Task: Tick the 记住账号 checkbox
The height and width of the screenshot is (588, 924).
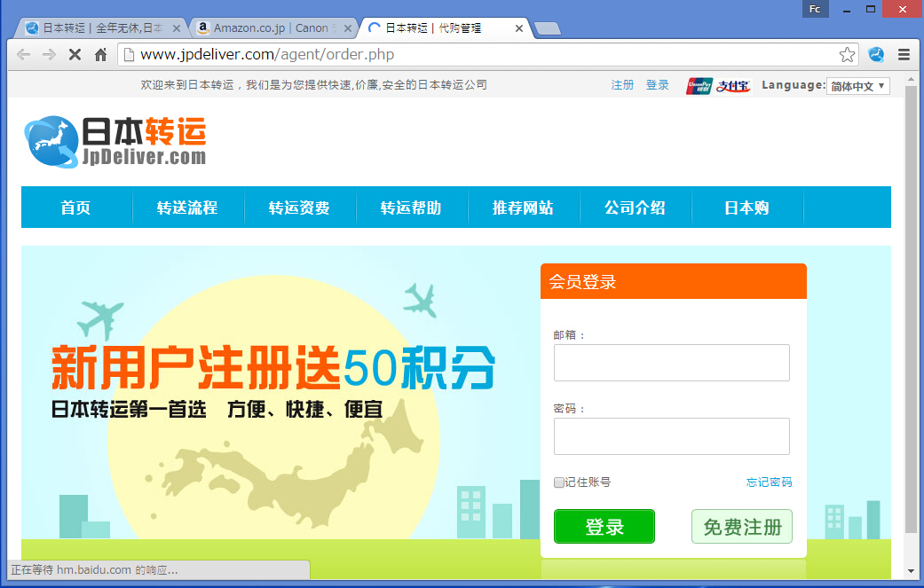Action: click(x=559, y=482)
